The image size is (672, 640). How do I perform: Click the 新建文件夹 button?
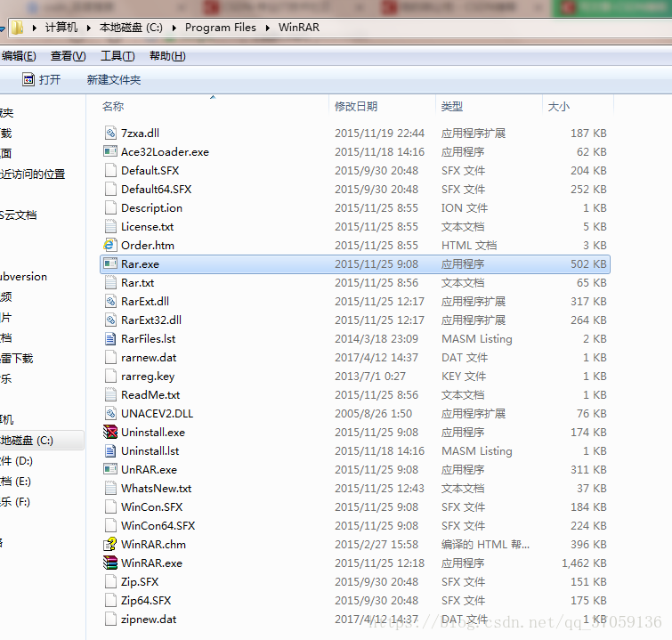(x=114, y=80)
